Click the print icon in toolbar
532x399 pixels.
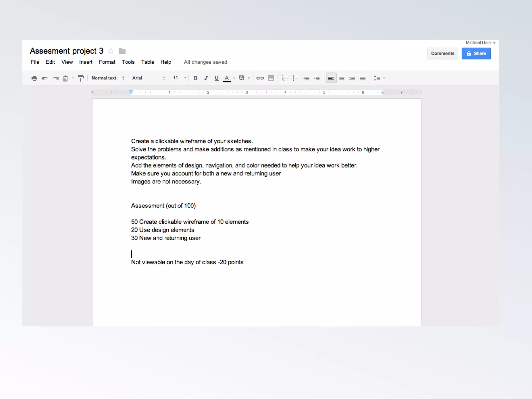[x=34, y=78]
